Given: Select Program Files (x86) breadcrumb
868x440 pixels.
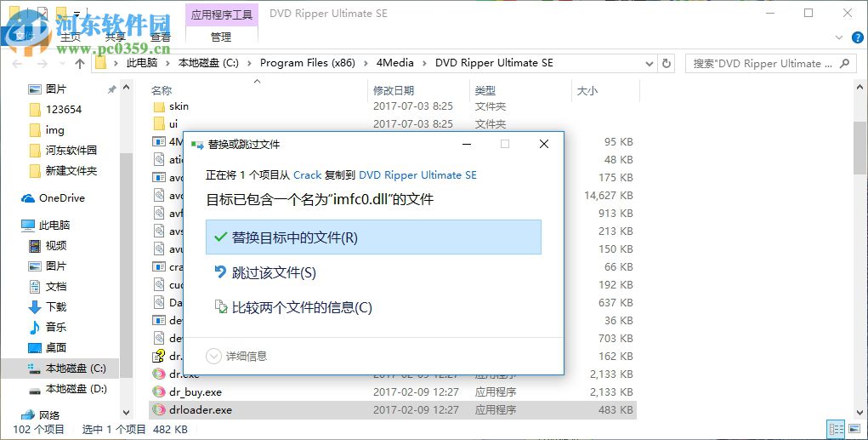Looking at the screenshot, I should pyautogui.click(x=307, y=63).
